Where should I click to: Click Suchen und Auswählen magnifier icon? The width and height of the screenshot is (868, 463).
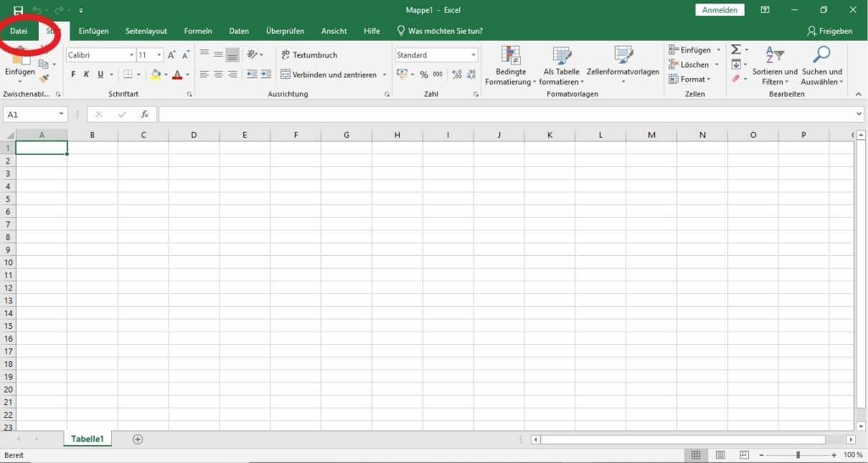click(821, 56)
